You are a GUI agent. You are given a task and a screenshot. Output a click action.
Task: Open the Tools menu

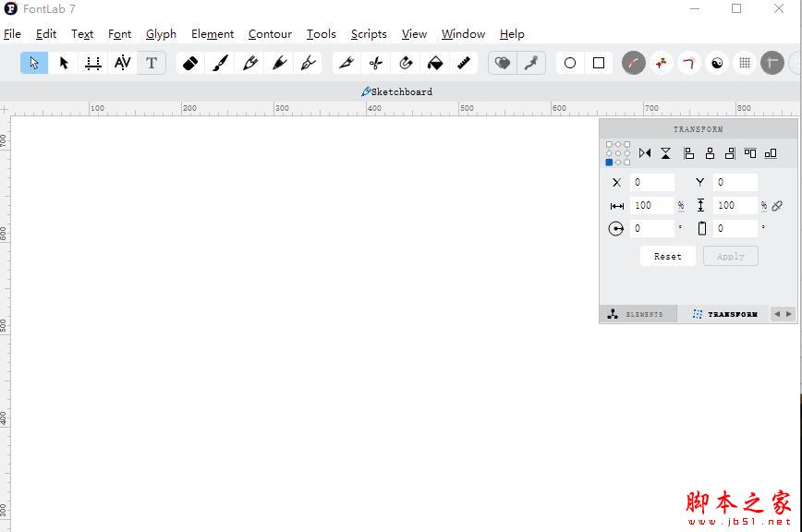(322, 34)
